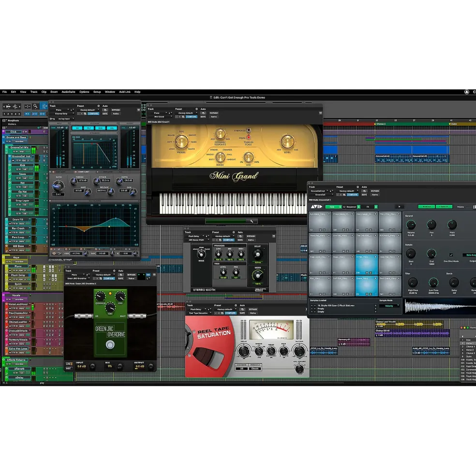This screenshot has width=476, height=476.
Task: Click GrooveCell General Volume knob
Action: point(411,225)
